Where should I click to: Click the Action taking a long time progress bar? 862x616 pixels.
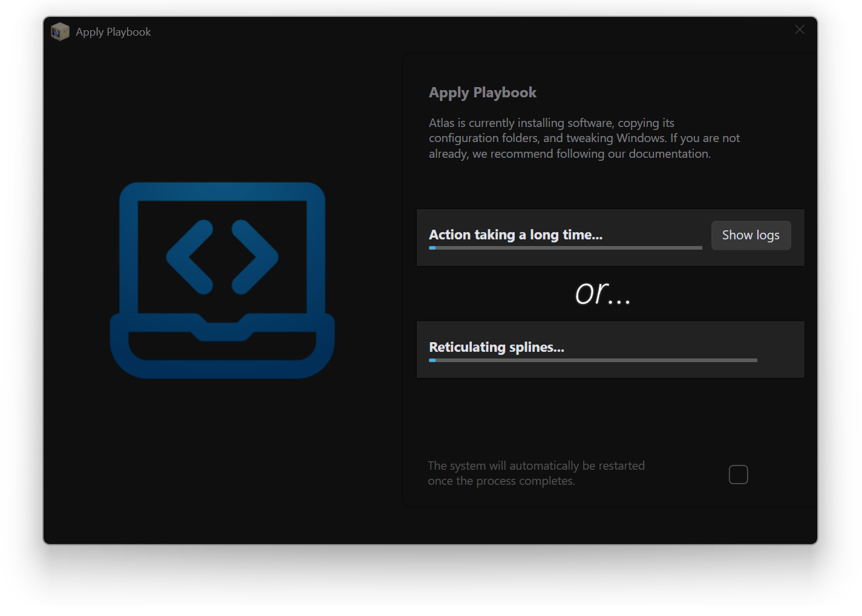click(566, 248)
